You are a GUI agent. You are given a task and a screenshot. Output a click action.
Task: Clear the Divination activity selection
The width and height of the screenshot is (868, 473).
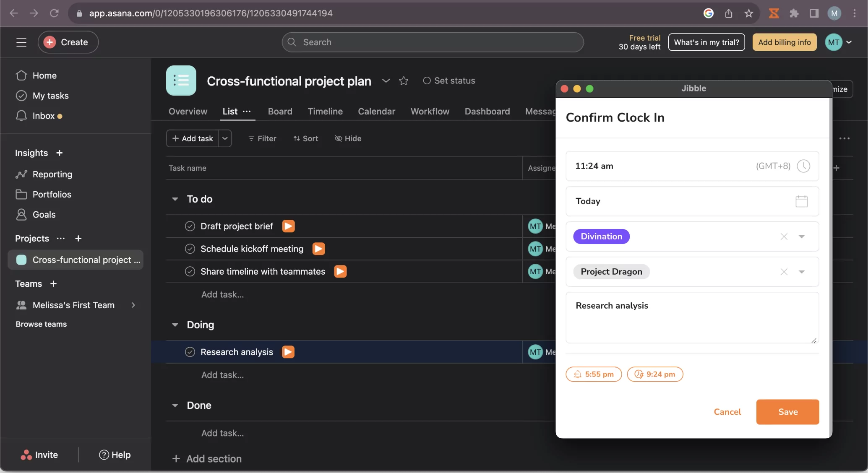(784, 236)
